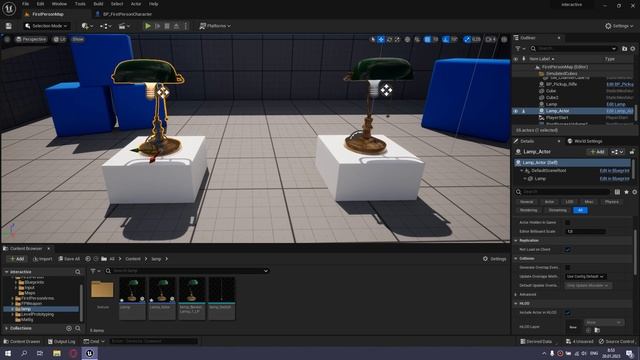Open the Output Log from status bar
This screenshot has height=360, width=640.
(61, 341)
